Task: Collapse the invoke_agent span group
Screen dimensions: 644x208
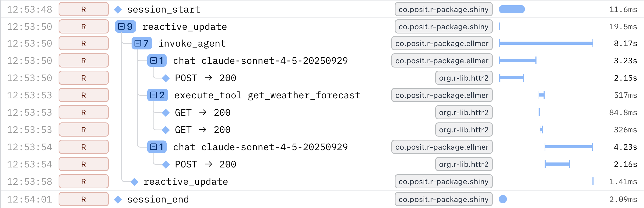Action: coord(143,43)
